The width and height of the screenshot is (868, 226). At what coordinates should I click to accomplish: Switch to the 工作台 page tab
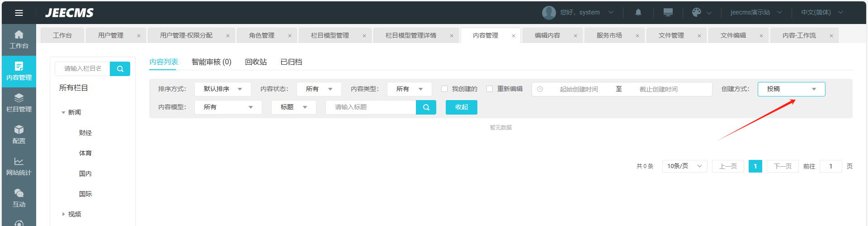coord(62,35)
